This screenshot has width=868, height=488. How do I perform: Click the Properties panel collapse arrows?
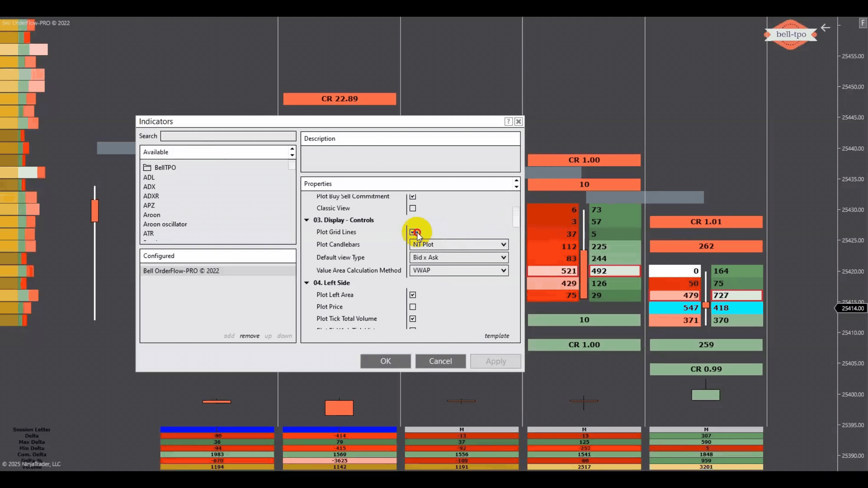(516, 184)
